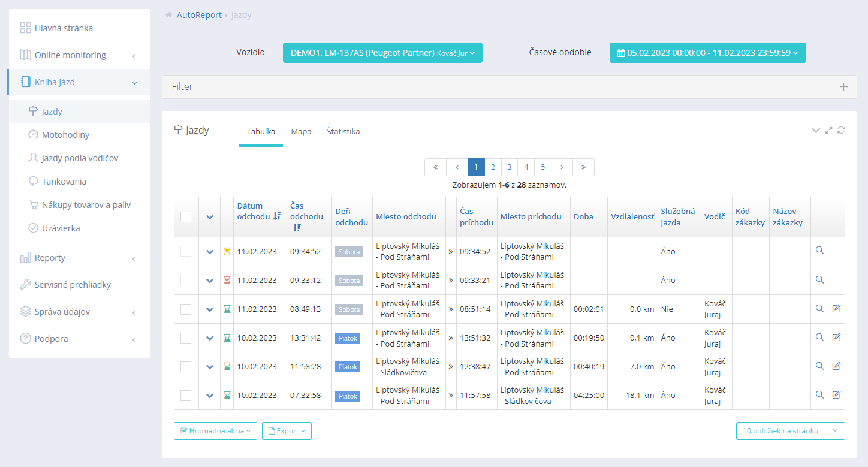The width and height of the screenshot is (868, 467).
Task: Select the Tabuľka tab
Action: 261,131
